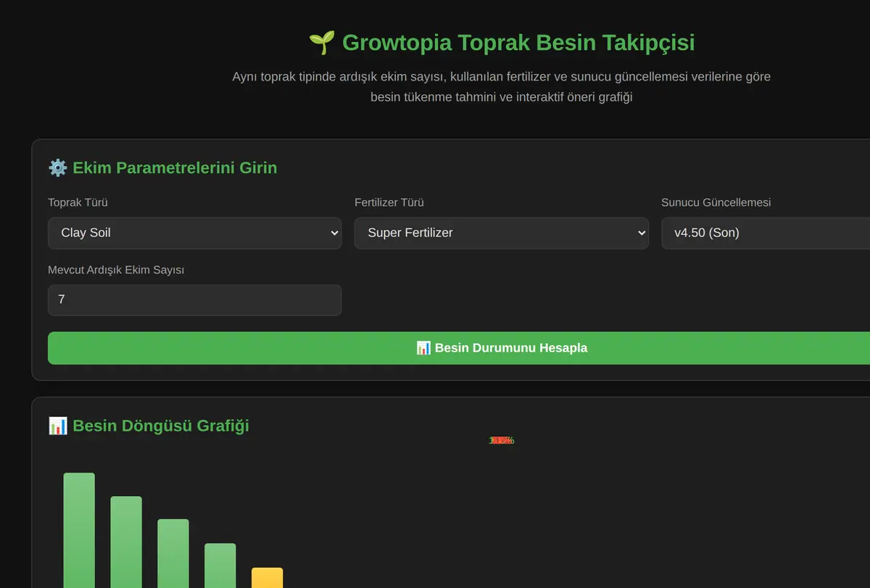Open the Fertilizer Türü dropdown showing Super Fertilizer
The width and height of the screenshot is (870, 588).
click(x=501, y=233)
